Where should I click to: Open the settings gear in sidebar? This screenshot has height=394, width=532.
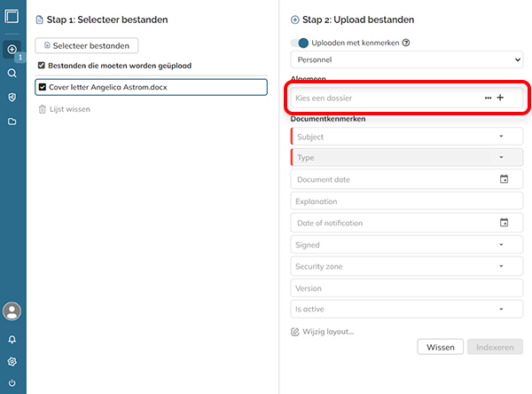(12, 361)
